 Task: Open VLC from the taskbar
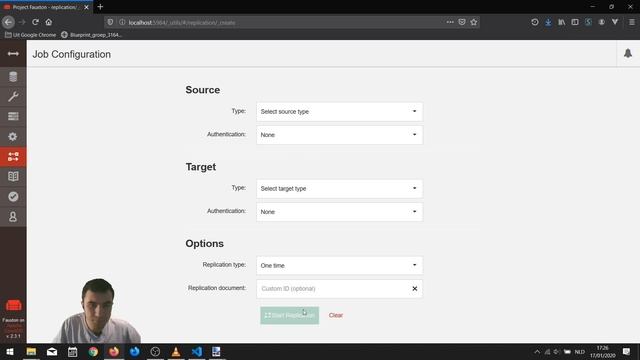click(x=176, y=351)
